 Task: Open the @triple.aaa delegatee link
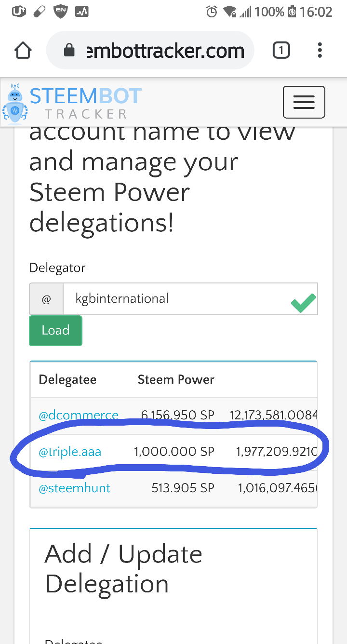70,452
